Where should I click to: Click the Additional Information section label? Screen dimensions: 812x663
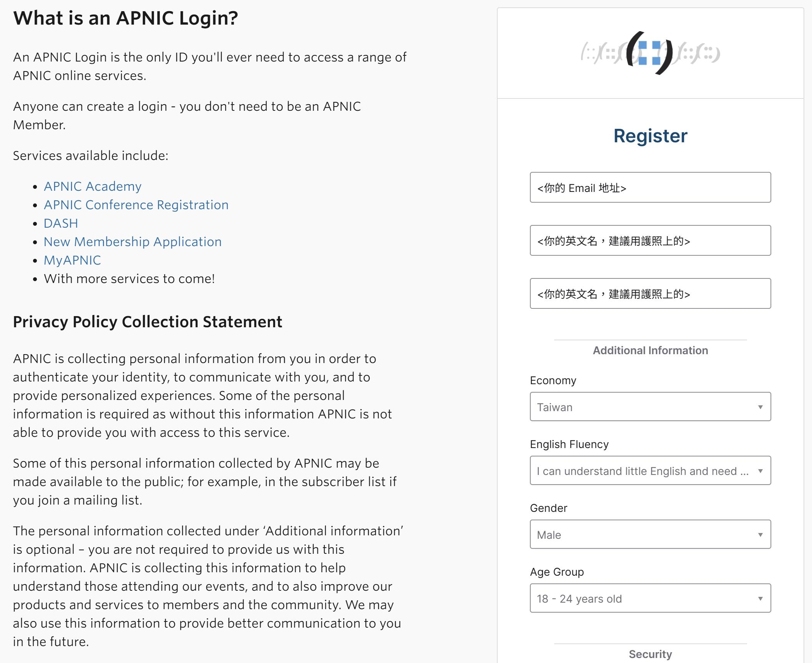(x=650, y=350)
